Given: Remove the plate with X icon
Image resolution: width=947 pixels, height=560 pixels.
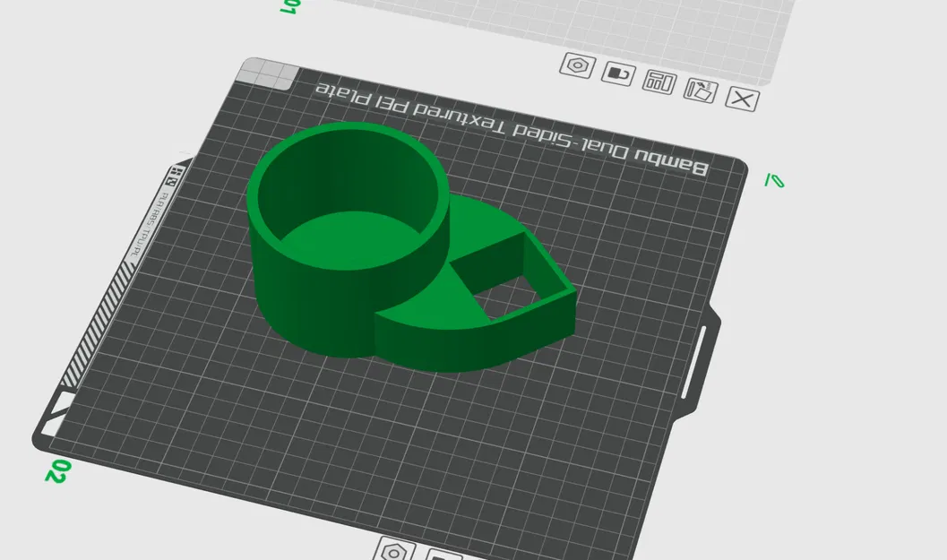Looking at the screenshot, I should pyautogui.click(x=742, y=99).
